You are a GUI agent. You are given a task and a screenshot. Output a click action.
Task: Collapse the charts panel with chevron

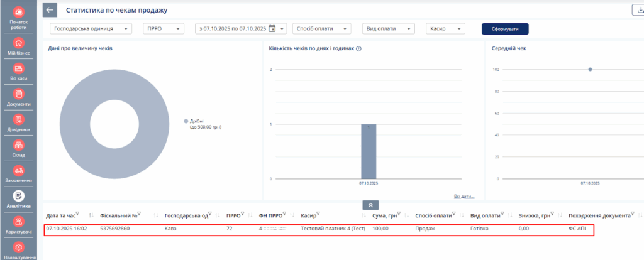pos(370,205)
